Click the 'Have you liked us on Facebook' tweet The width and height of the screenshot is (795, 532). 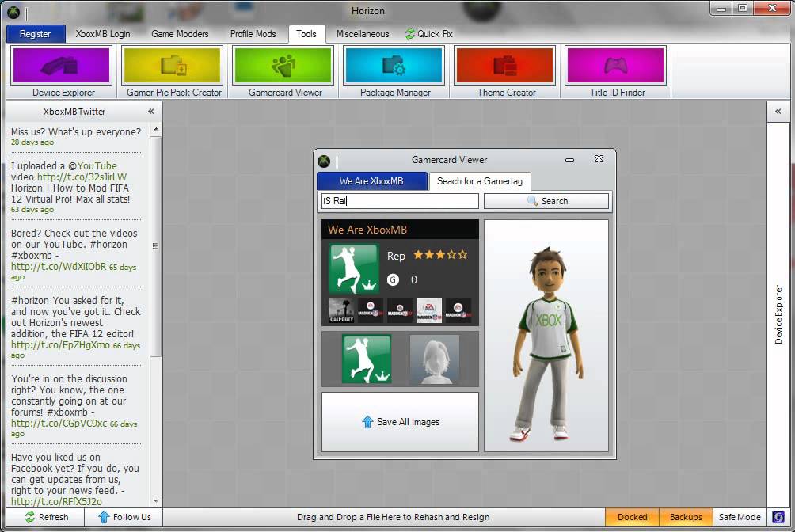point(75,479)
